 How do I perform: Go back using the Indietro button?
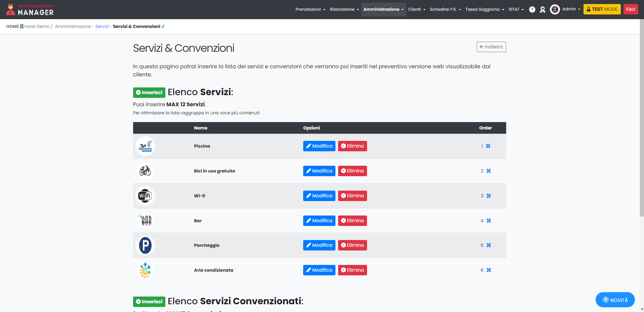(491, 47)
